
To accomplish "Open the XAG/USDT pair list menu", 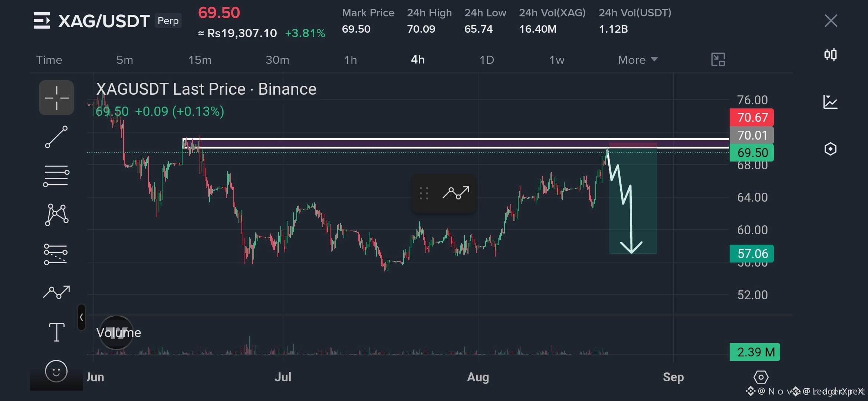I will click(42, 20).
